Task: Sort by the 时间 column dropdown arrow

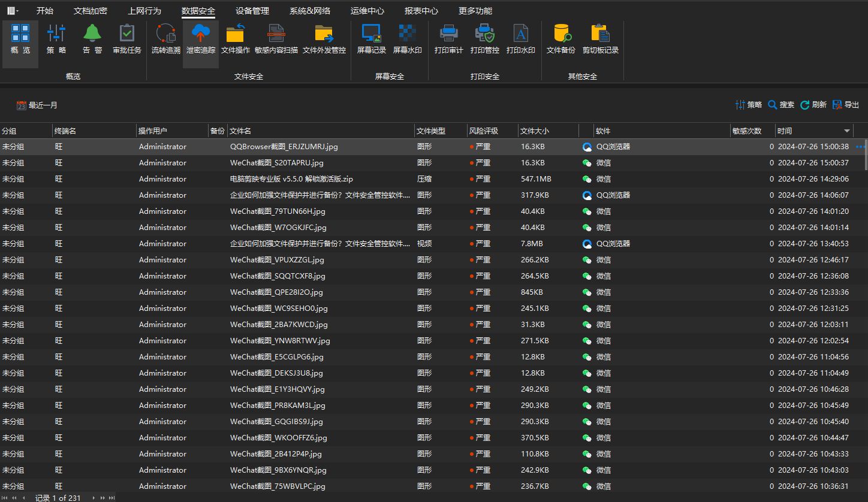Action: 847,131
